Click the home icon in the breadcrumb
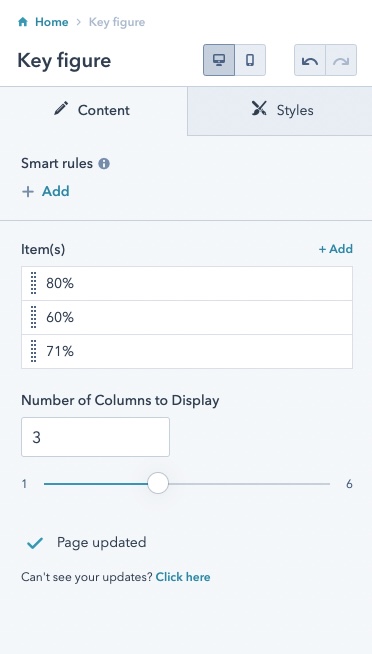 click(23, 22)
